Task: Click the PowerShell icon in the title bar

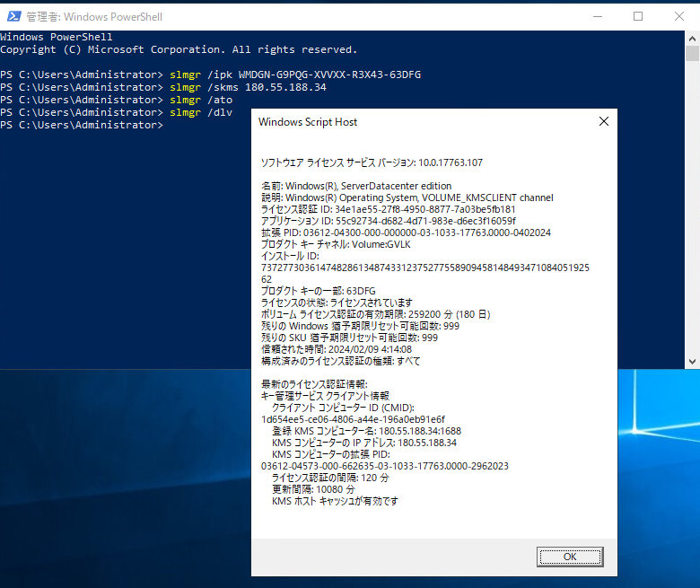Action: click(x=13, y=16)
